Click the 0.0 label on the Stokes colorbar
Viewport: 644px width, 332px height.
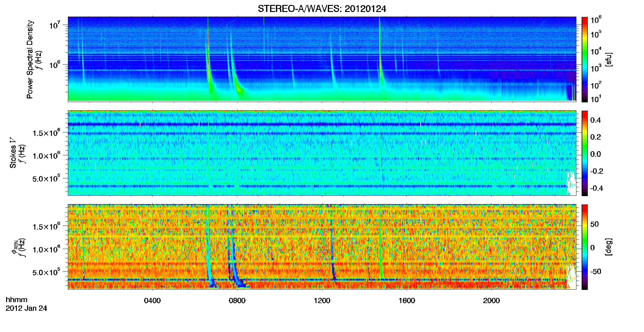point(595,154)
